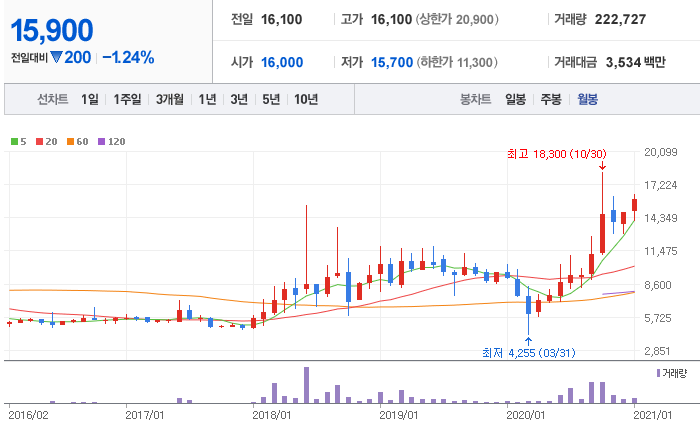
Task: Click the red 20 moving-average swatch
Action: (39, 142)
